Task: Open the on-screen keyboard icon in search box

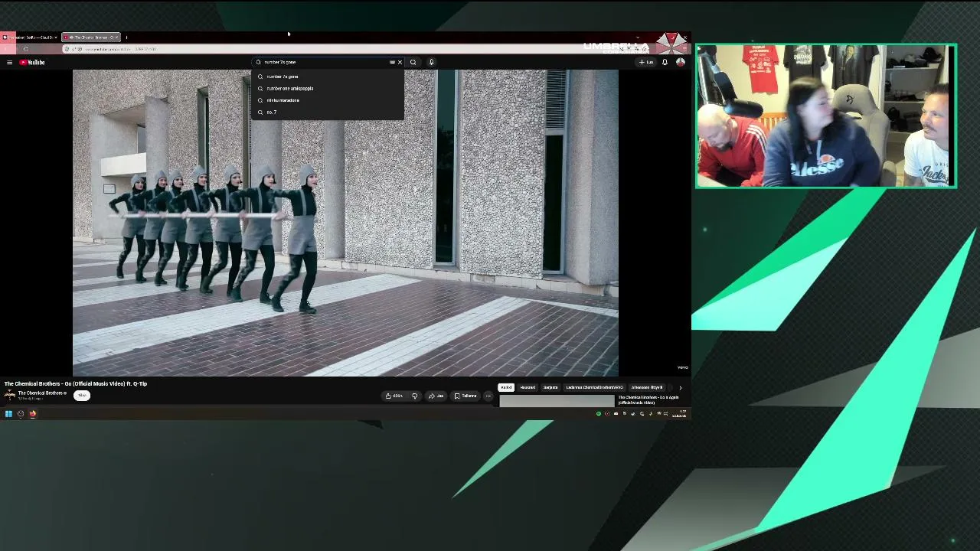Action: pyautogui.click(x=392, y=62)
